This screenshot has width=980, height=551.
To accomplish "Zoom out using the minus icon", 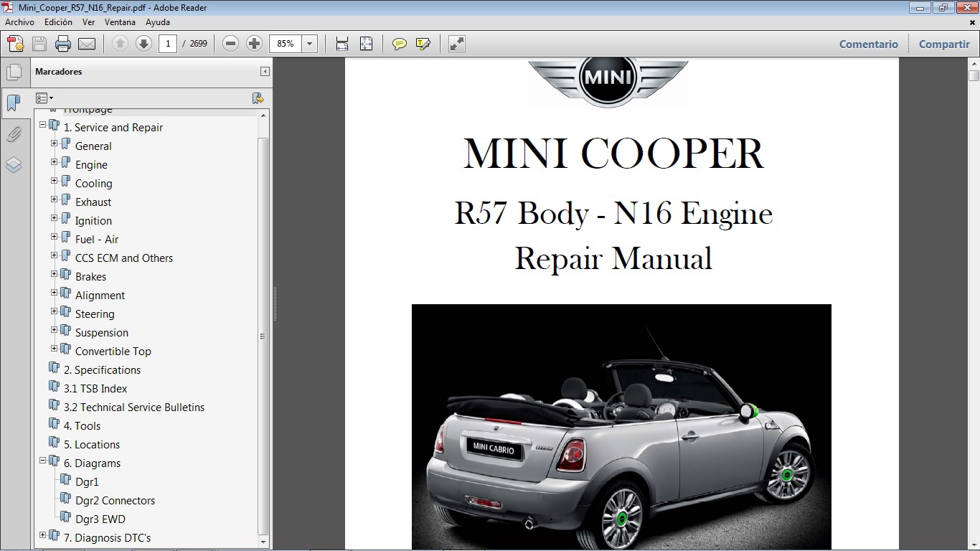I will (x=230, y=44).
